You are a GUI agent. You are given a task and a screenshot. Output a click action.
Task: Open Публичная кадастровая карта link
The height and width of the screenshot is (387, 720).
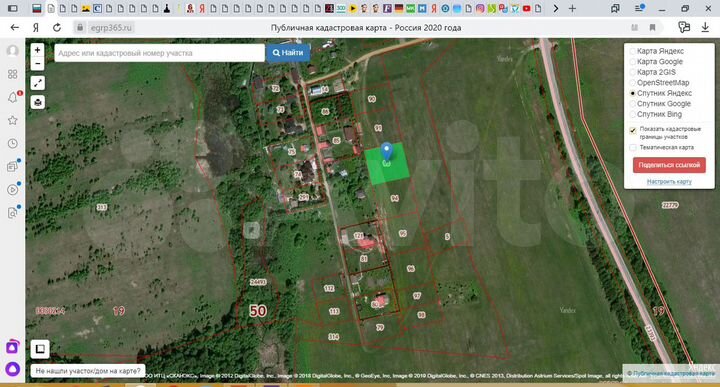(x=670, y=373)
